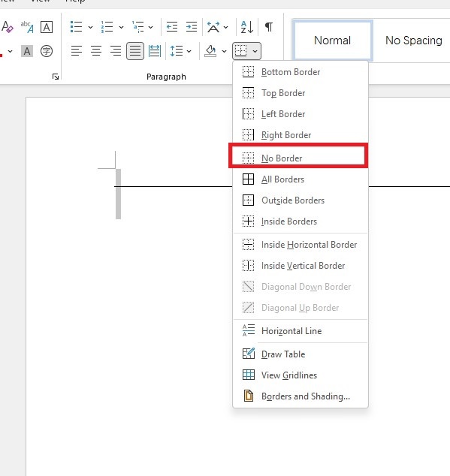450x476 pixels.
Task: Click the Numbering list icon
Action: click(107, 27)
